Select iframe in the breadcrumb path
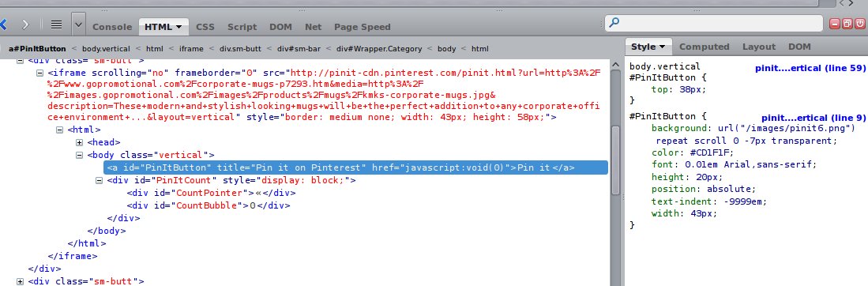 tap(192, 49)
